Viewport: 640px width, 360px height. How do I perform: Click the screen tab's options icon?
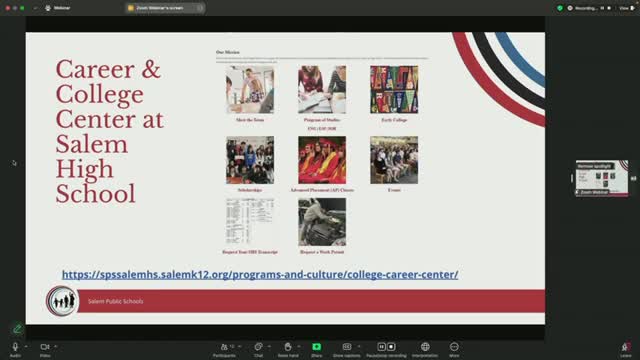[199, 8]
